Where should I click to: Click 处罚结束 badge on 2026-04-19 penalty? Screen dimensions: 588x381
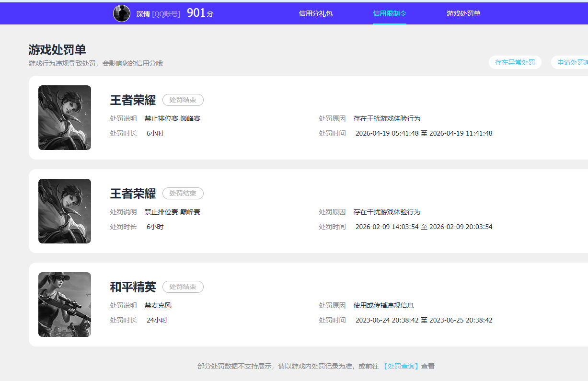click(x=183, y=100)
